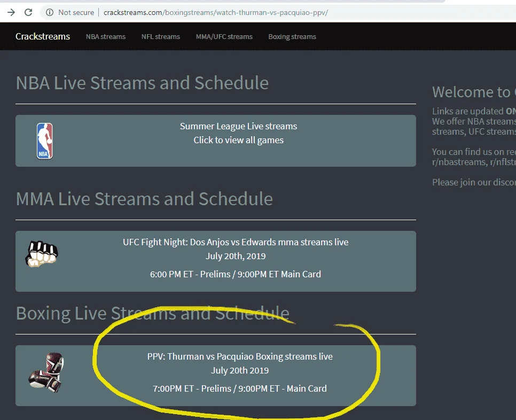Viewport: 516px width, 420px height.
Task: Click the 'July 20th, 2019' UFC date
Action: pyautogui.click(x=236, y=256)
